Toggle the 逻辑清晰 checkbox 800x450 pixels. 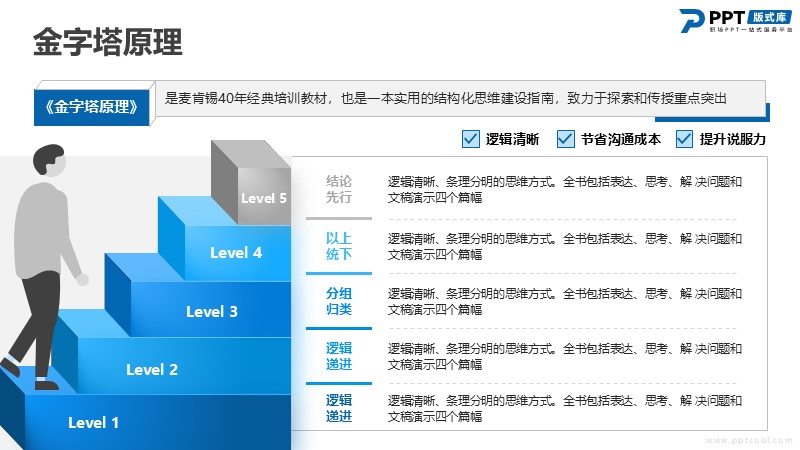coord(470,139)
